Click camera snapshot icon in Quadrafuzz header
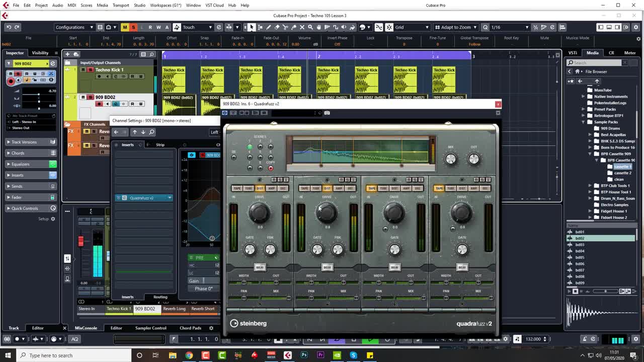The width and height of the screenshot is (644, 362). click(x=327, y=113)
